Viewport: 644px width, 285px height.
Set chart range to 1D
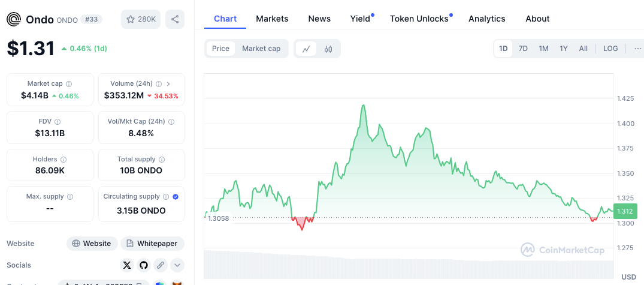pyautogui.click(x=503, y=49)
